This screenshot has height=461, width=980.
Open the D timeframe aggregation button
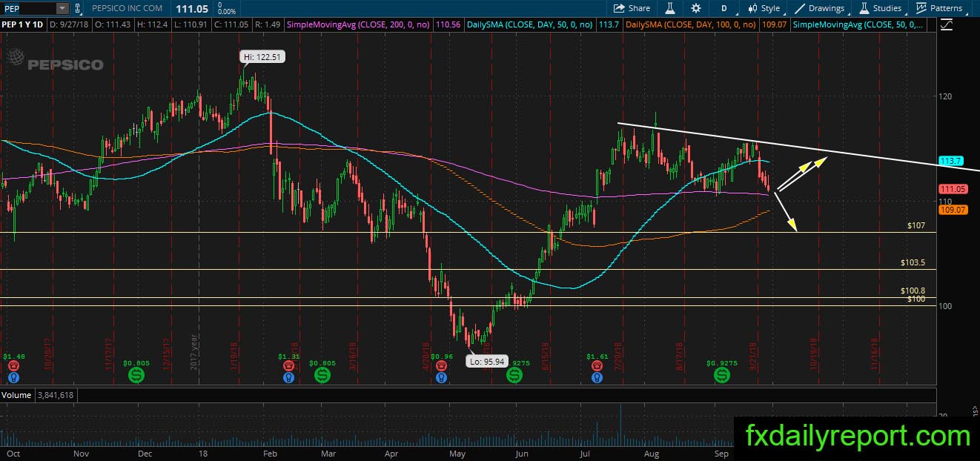coord(724,8)
